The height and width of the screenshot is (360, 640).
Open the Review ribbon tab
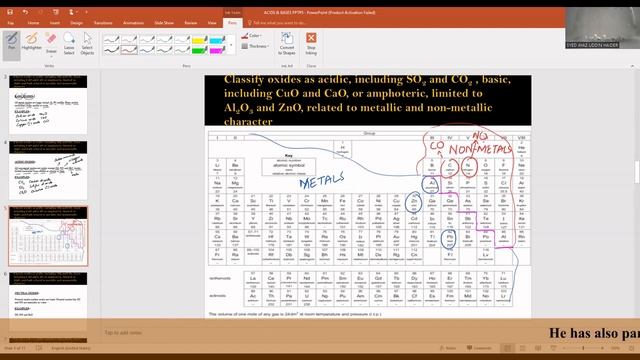pyautogui.click(x=191, y=23)
